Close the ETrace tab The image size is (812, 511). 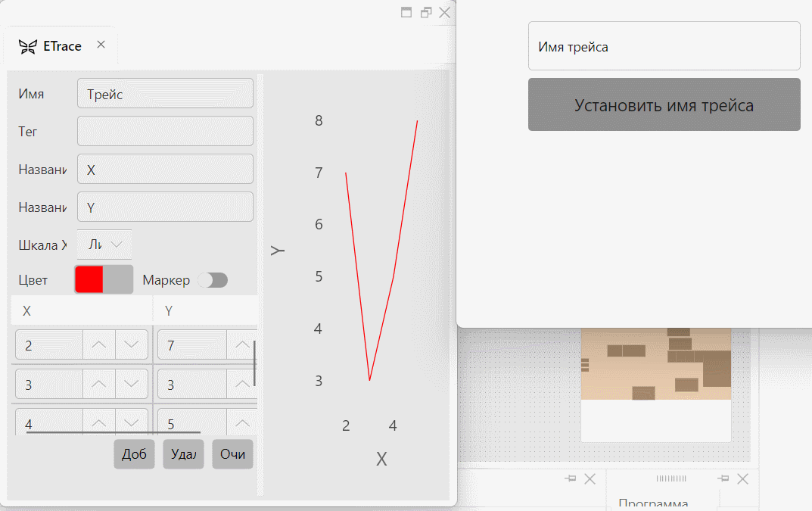click(101, 45)
